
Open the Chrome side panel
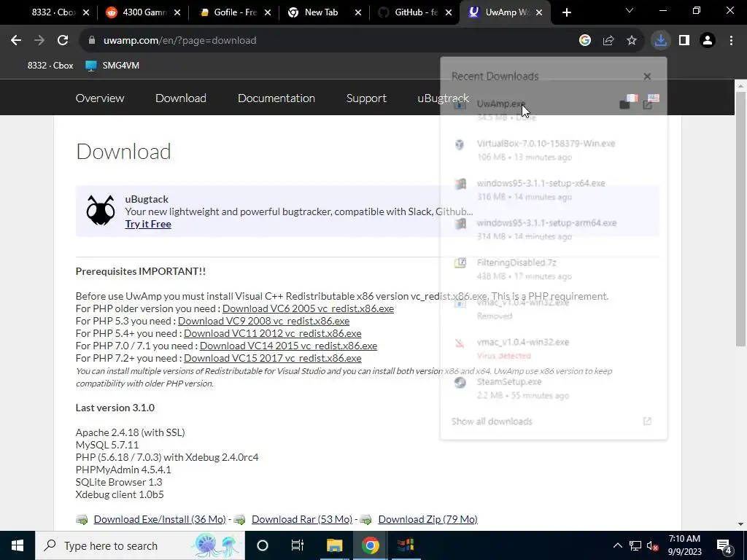tap(684, 41)
